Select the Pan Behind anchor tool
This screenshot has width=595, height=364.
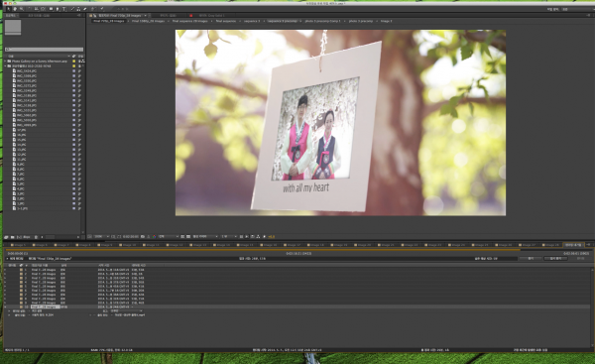44,9
